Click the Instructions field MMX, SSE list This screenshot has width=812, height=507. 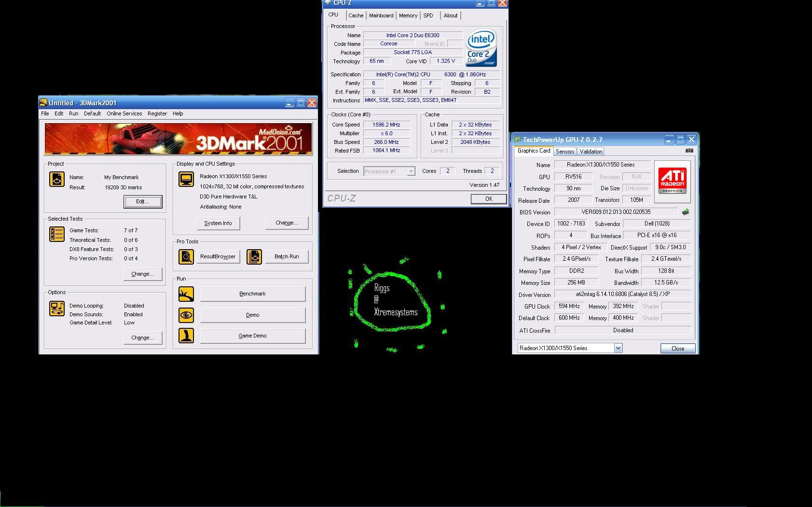(432, 100)
